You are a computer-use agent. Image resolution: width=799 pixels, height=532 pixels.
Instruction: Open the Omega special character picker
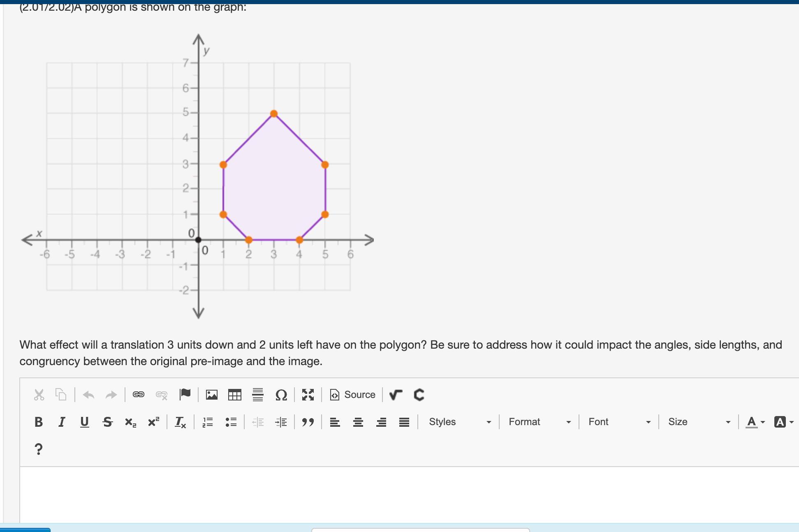(281, 395)
